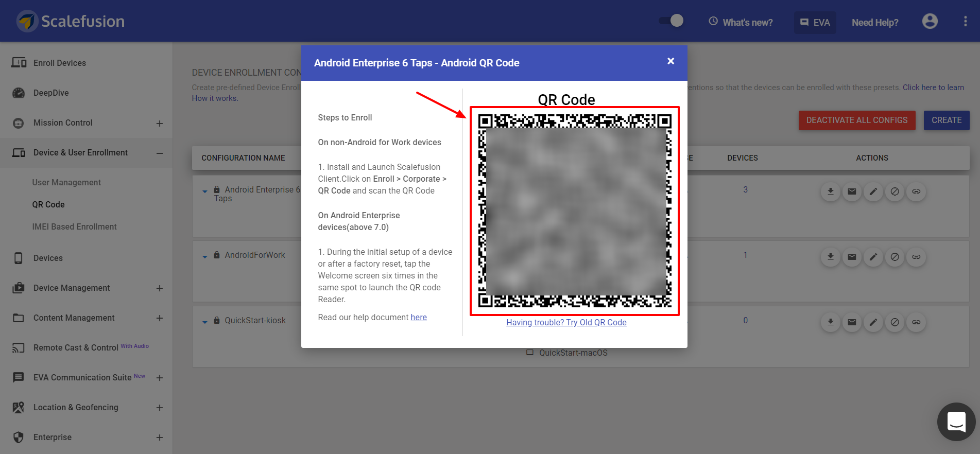
Task: Select User Management submenu item
Action: (x=66, y=182)
